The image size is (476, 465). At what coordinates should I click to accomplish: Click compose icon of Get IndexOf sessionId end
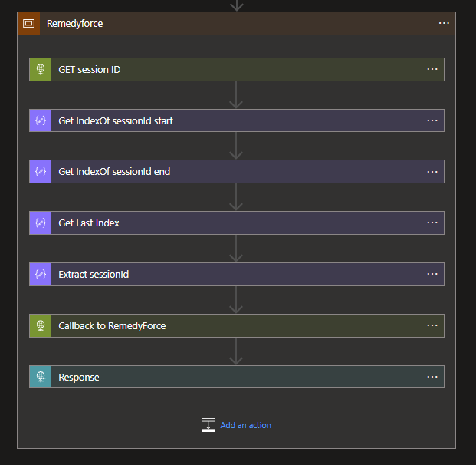click(41, 171)
